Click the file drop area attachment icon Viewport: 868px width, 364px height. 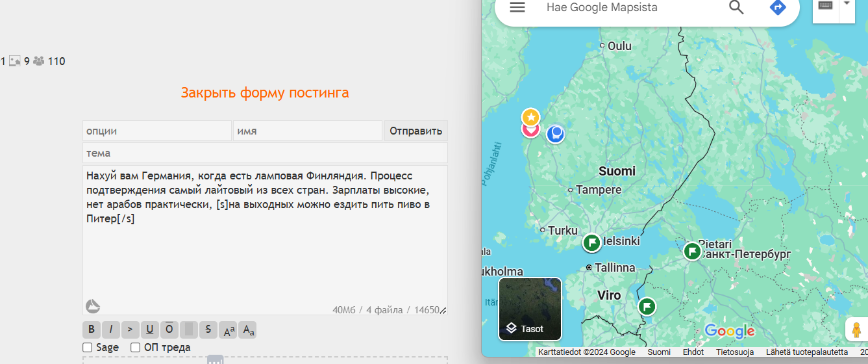pos(215,359)
